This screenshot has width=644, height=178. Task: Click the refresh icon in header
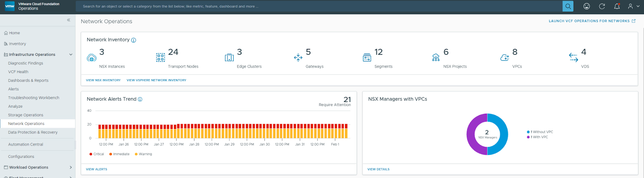tap(602, 6)
